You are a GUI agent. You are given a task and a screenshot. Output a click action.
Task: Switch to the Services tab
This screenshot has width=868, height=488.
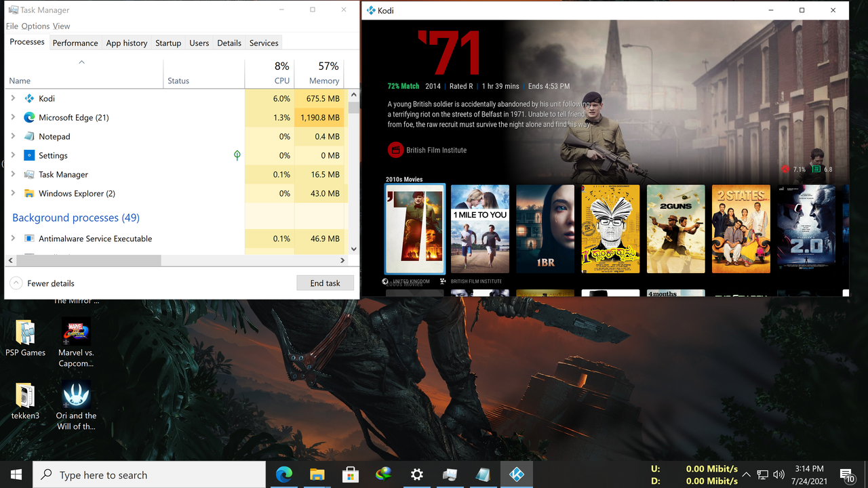(x=264, y=43)
